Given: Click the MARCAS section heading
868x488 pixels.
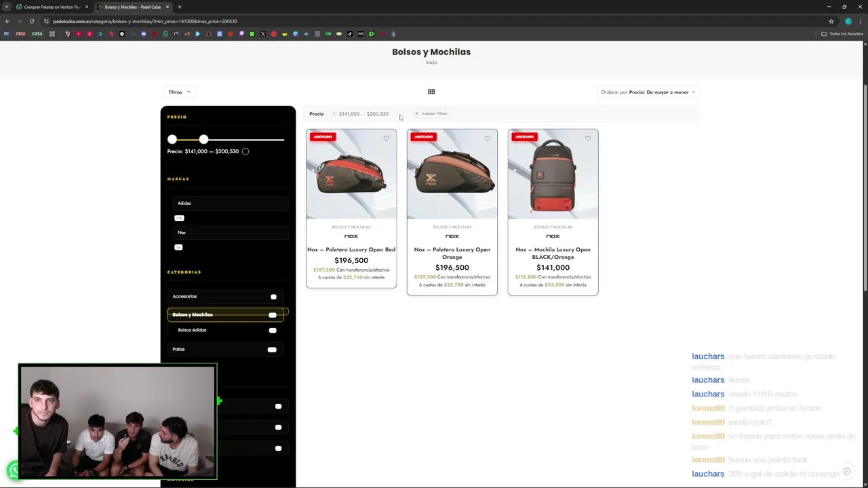Looking at the screenshot, I should click(x=178, y=179).
